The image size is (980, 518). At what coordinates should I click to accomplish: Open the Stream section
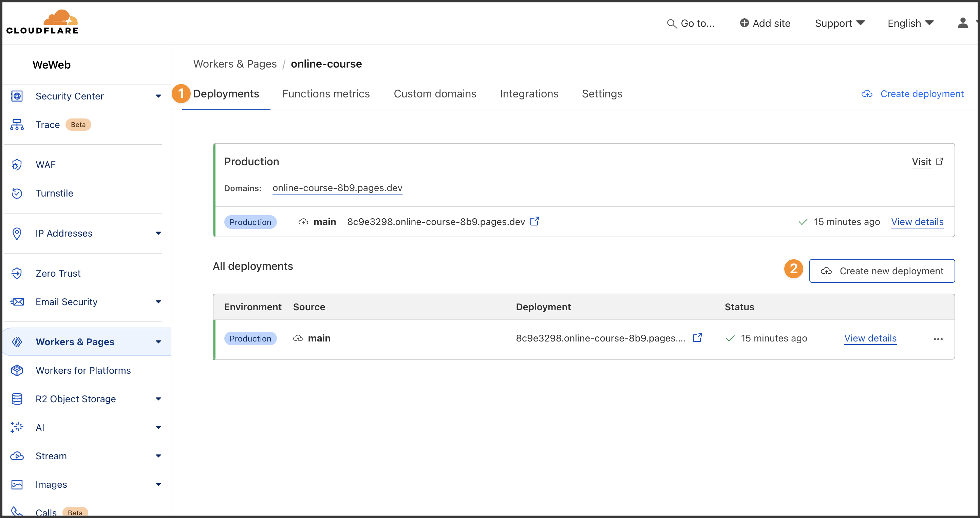point(51,456)
